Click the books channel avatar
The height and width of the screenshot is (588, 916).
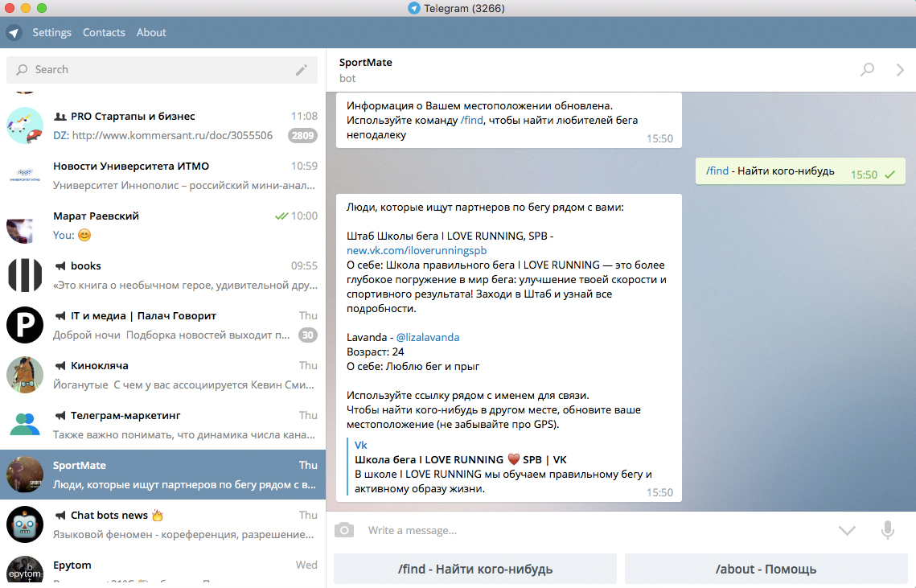[x=25, y=275]
